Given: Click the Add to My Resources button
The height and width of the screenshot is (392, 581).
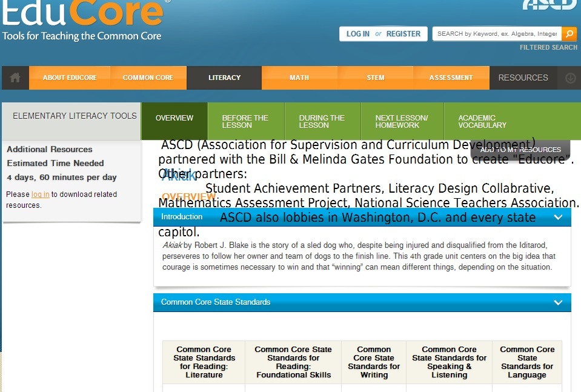Looking at the screenshot, I should (520, 150).
